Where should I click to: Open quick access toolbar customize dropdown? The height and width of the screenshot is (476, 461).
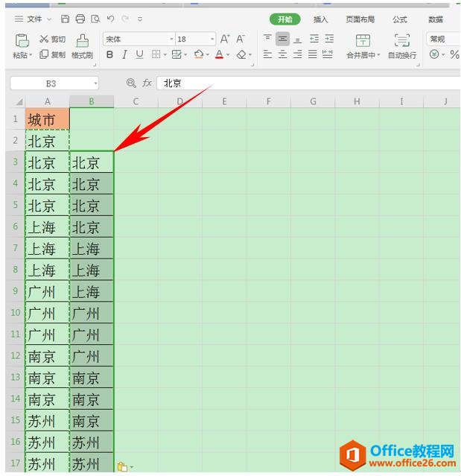tap(140, 19)
